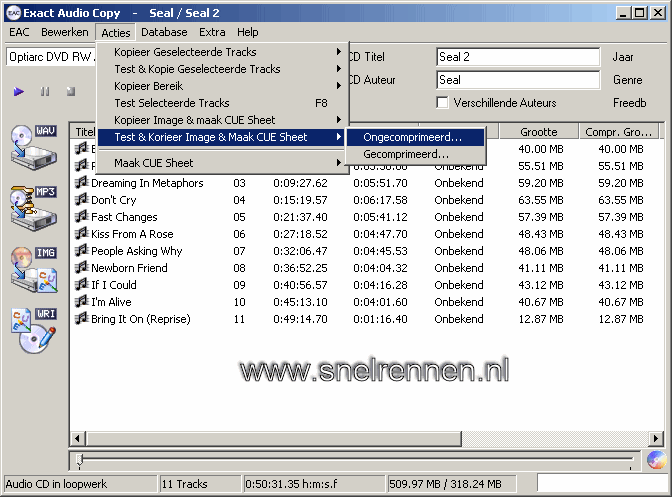Screen dimensions: 672x497
Task: Click the playback position slider handle
Action: pos(80,460)
